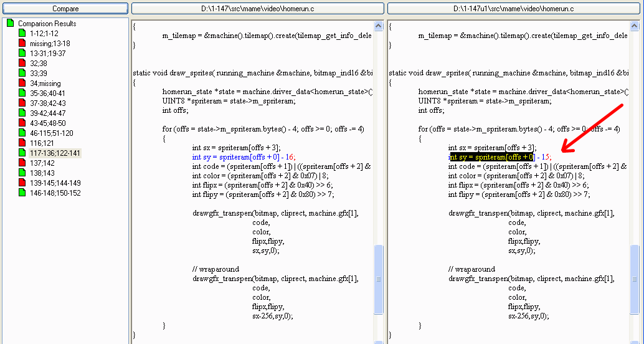The width and height of the screenshot is (644, 344).
Task: Click the red icon beside 139-145;144-149
Action: coord(23,183)
